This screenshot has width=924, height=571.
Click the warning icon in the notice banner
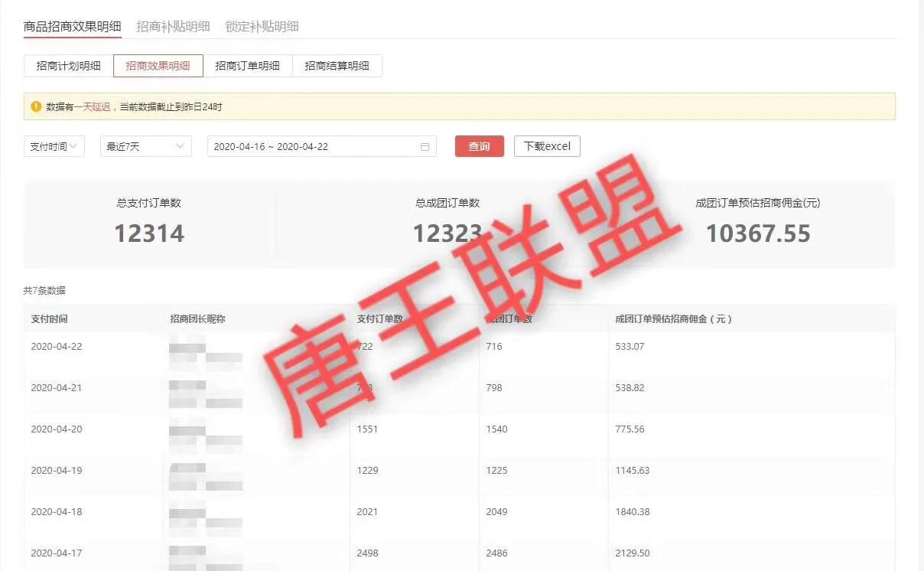pyautogui.click(x=35, y=106)
